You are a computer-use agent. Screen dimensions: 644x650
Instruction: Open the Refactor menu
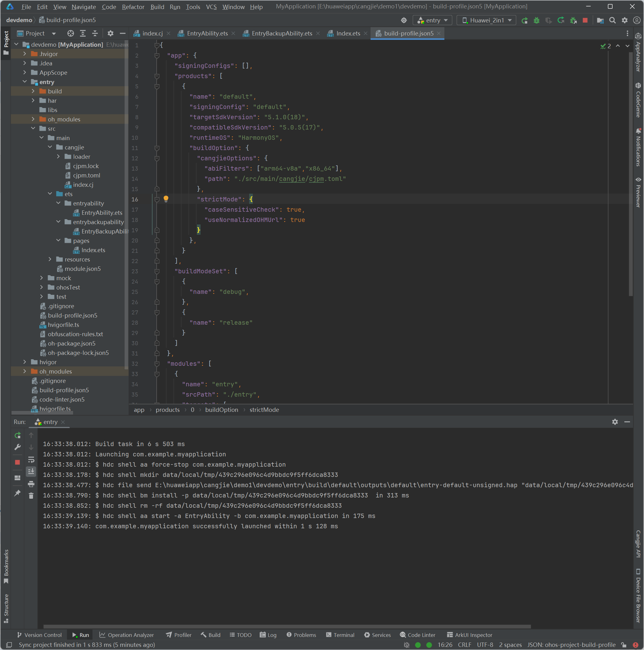(133, 7)
